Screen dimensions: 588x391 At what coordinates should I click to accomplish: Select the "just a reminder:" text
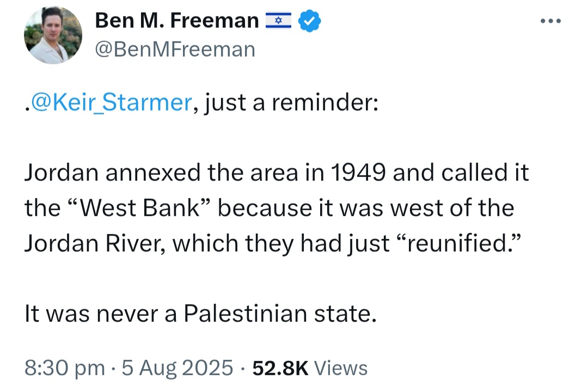pyautogui.click(x=291, y=102)
